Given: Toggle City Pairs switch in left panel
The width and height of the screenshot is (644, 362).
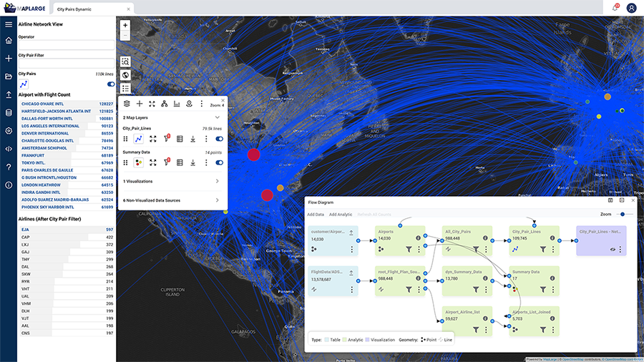Looking at the screenshot, I should (111, 84).
